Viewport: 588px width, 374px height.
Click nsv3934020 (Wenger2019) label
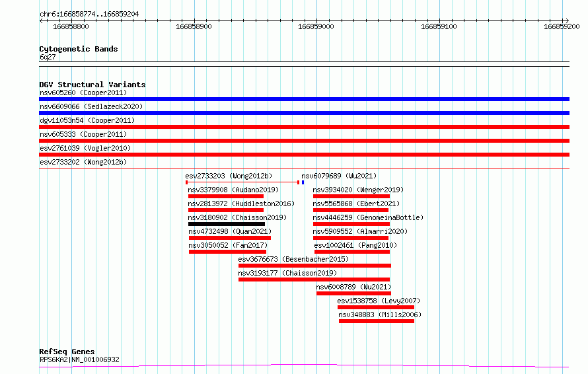click(358, 190)
